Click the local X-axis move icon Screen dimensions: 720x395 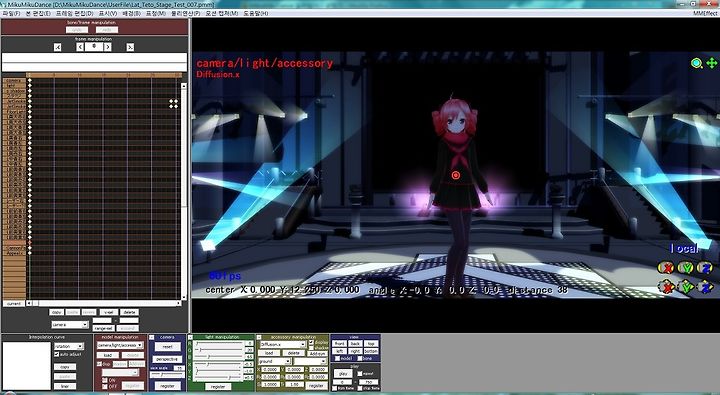pos(666,287)
